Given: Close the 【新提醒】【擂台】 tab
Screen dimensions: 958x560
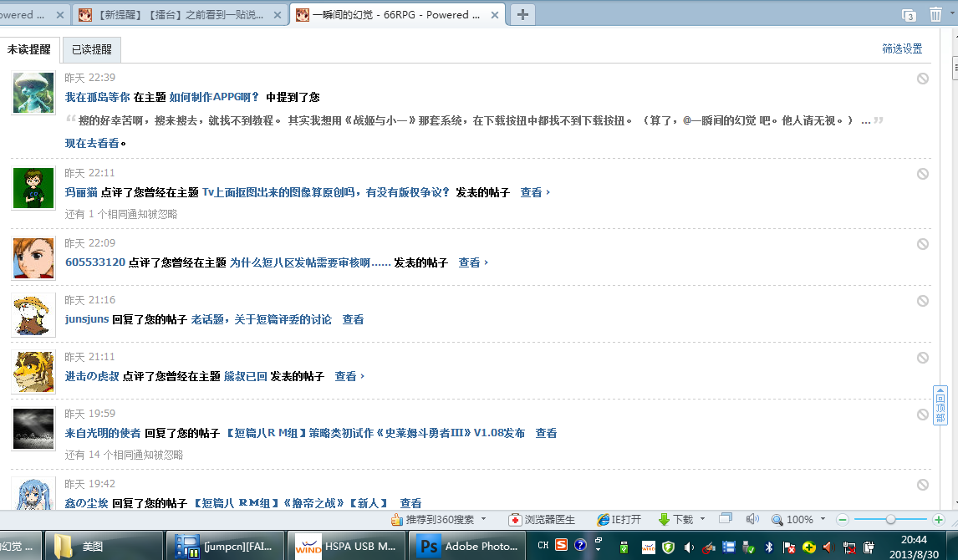Looking at the screenshot, I should (277, 15).
